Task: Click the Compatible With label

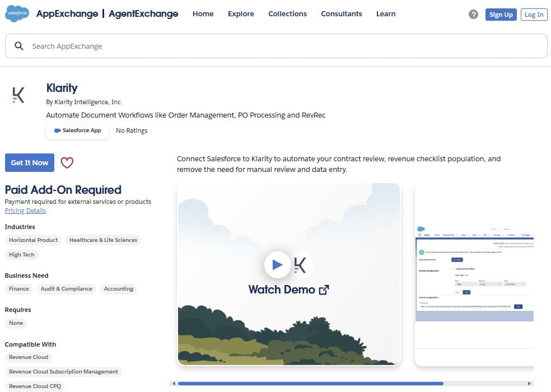Action: [31, 344]
